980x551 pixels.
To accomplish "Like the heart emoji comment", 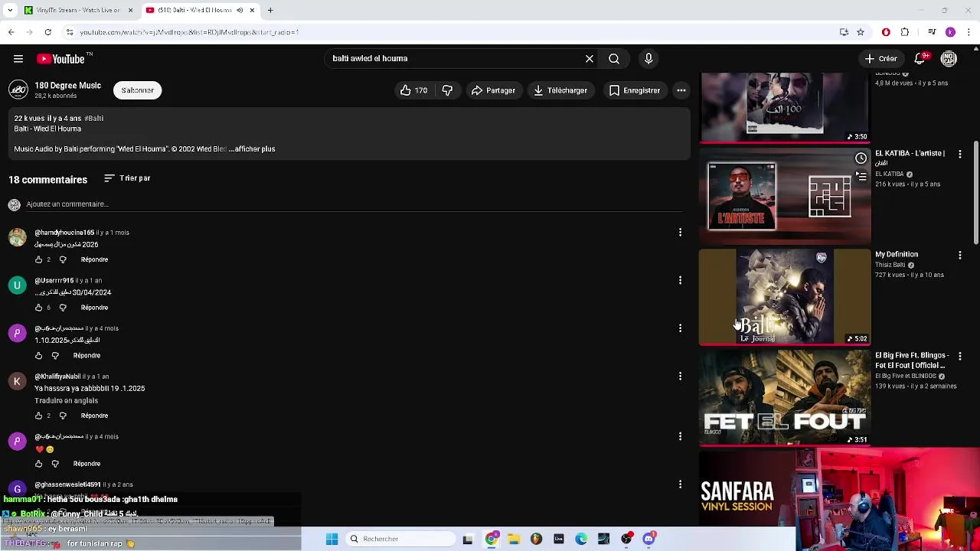I will tap(38, 464).
